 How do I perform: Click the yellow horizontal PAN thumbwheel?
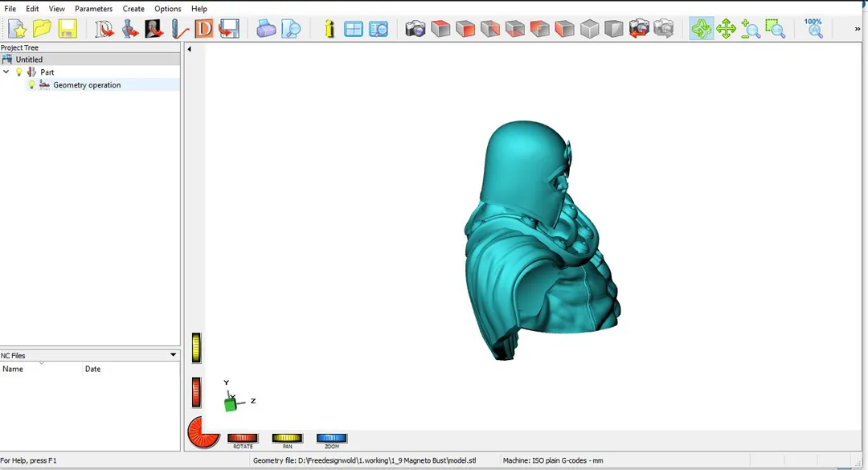click(287, 438)
